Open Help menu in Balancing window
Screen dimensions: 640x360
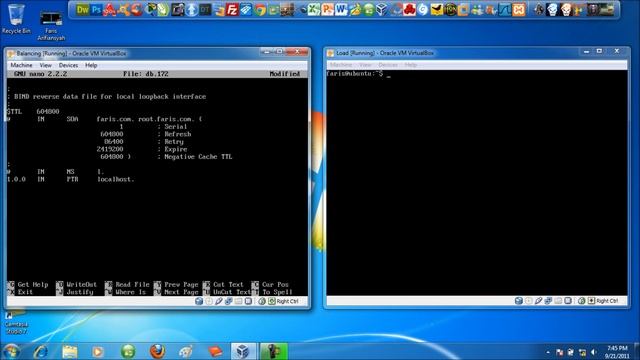pos(91,65)
